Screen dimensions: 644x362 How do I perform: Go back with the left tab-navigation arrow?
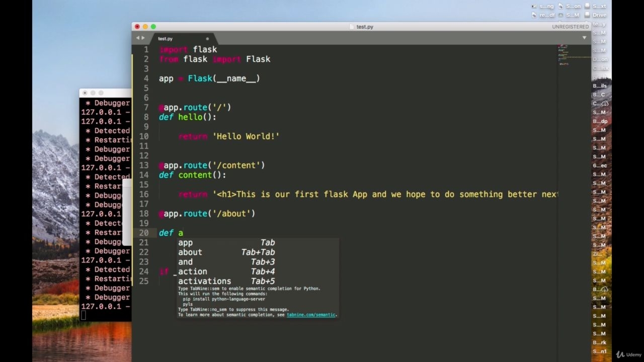137,38
